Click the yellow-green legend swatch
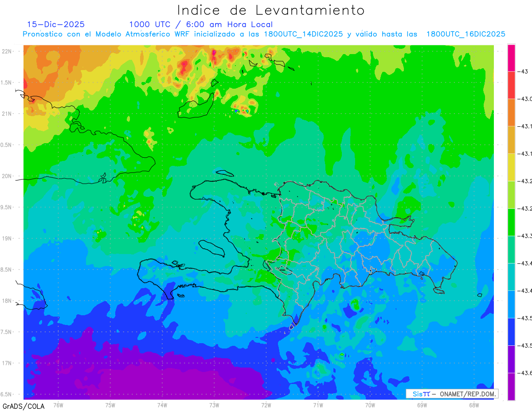 click(511, 195)
